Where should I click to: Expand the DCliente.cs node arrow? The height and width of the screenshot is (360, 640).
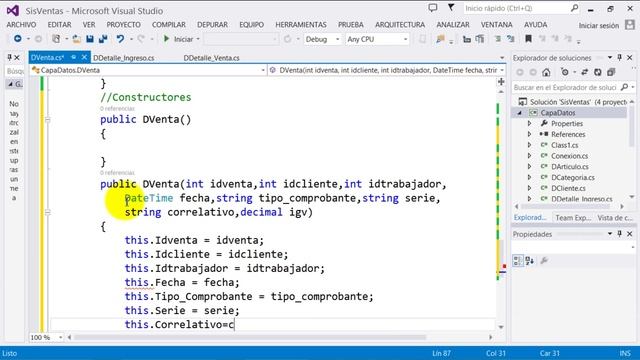coord(529,188)
